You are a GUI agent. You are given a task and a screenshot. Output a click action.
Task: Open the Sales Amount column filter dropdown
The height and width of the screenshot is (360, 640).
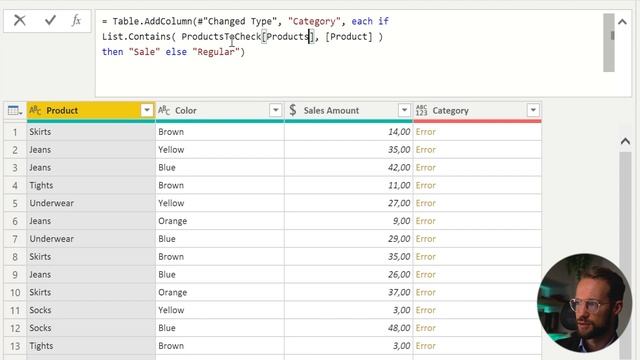pos(404,110)
